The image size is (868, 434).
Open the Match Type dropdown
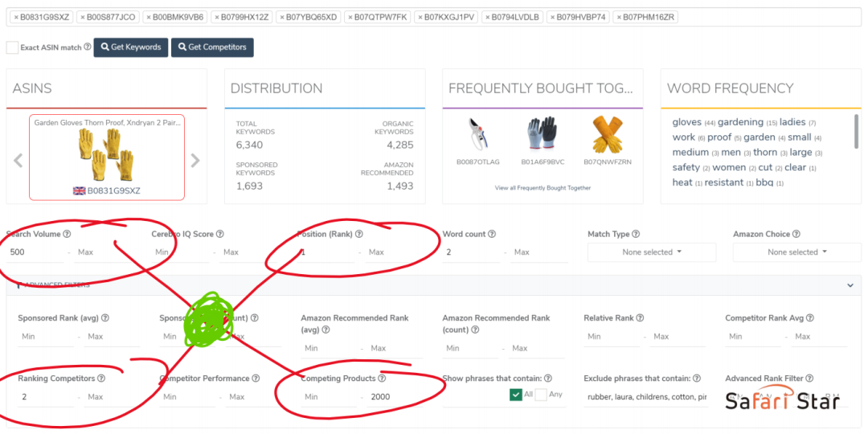(x=652, y=252)
